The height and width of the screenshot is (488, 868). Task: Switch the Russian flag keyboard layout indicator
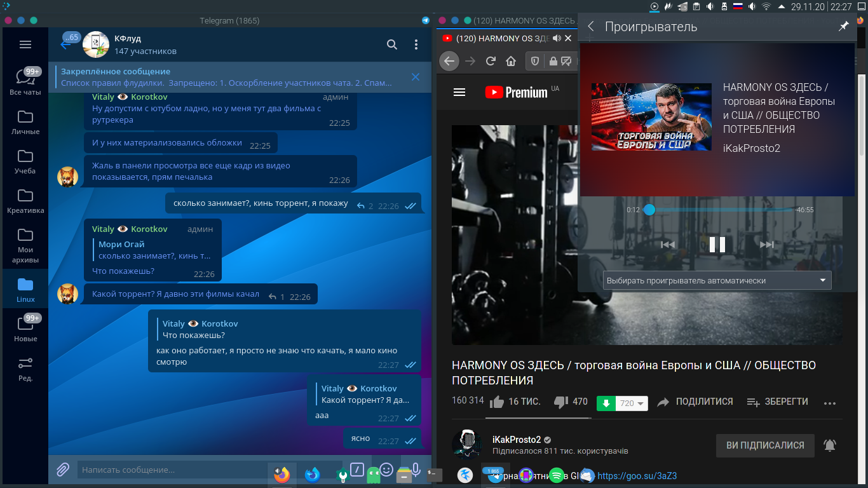[738, 6]
